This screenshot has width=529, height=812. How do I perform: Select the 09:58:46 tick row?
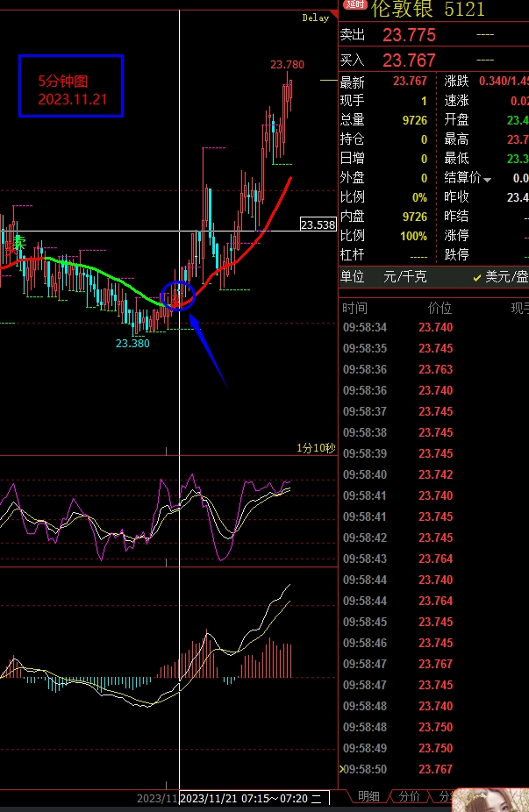[x=433, y=643]
